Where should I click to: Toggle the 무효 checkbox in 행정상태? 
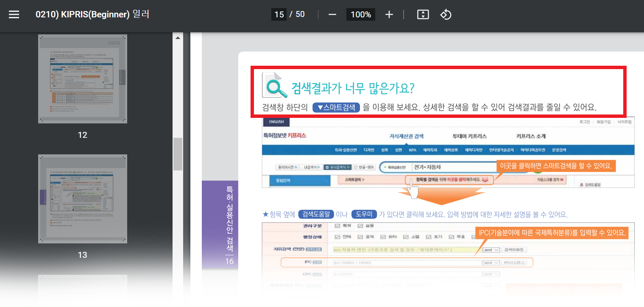tap(452, 237)
